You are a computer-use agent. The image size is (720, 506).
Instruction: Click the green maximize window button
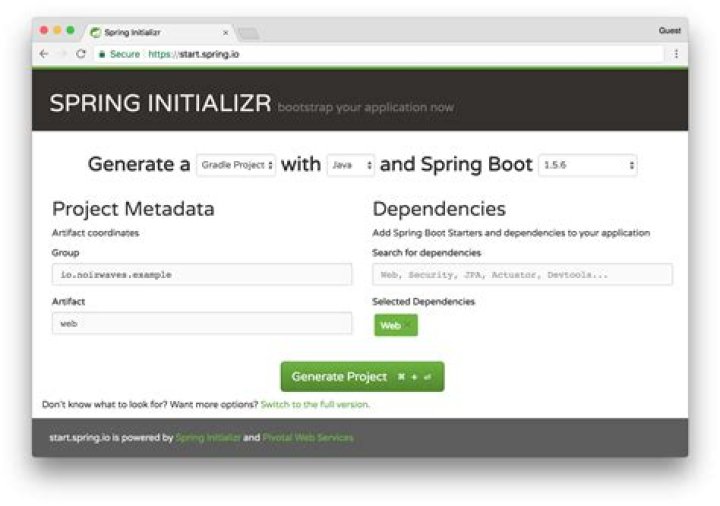pyautogui.click(x=70, y=30)
